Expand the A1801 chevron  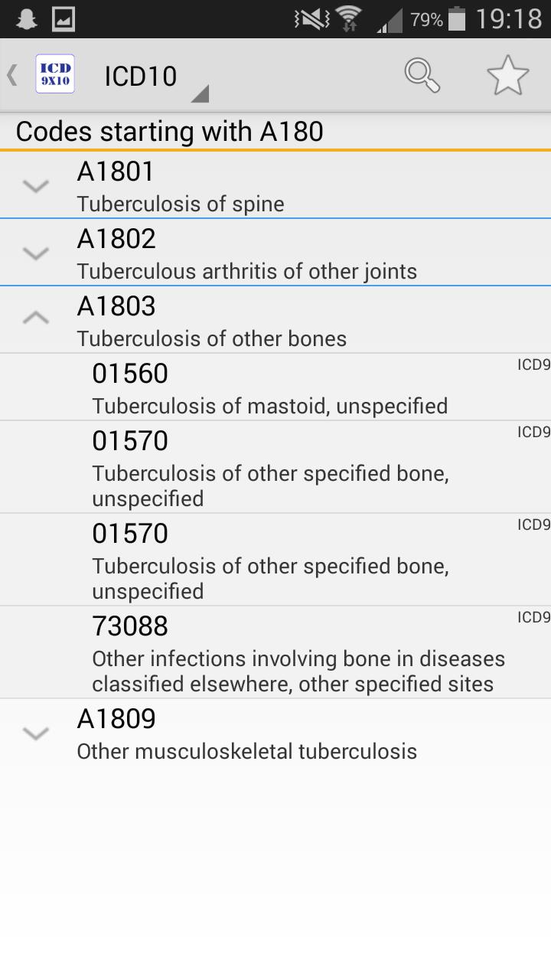tap(36, 186)
